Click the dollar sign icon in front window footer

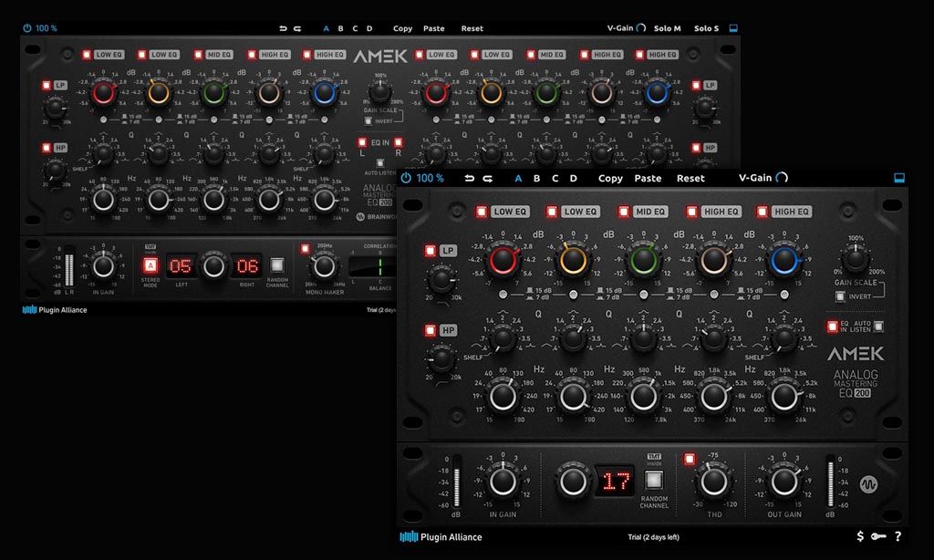(860, 536)
